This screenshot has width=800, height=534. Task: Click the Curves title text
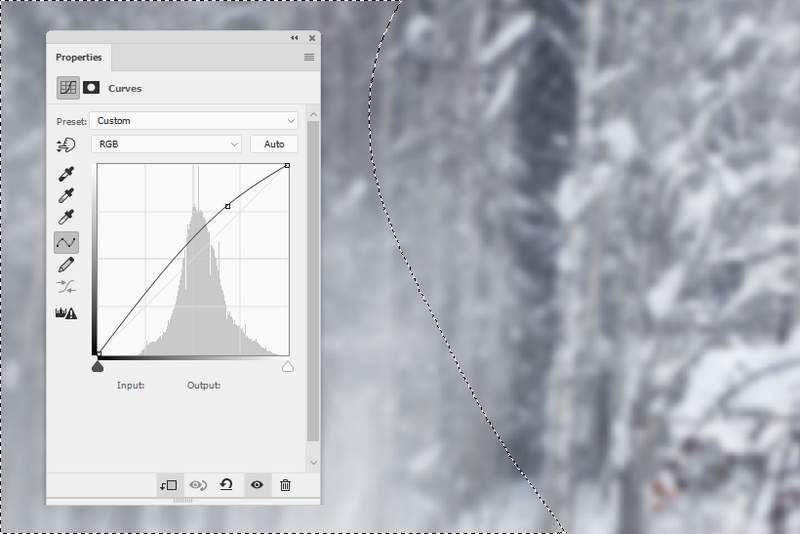click(x=125, y=88)
